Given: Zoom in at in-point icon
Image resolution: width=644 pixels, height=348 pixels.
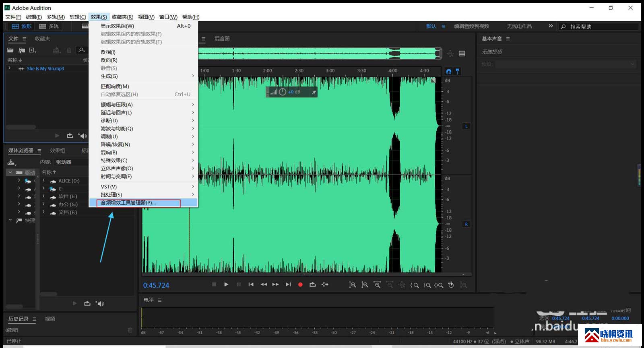Looking at the screenshot, I should pos(414,285).
